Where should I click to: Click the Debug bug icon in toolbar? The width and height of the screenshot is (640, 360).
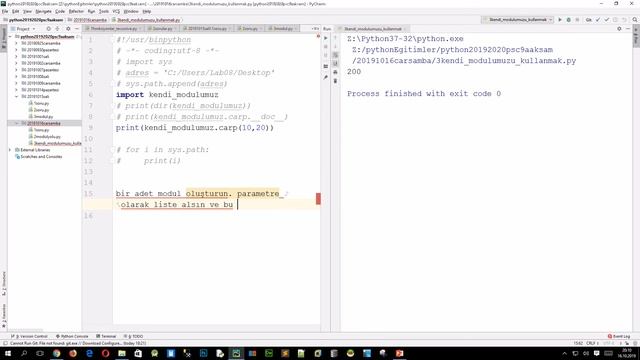(x=569, y=20)
